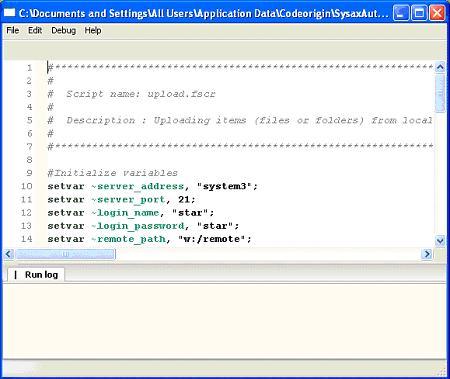Maximize the script editor window
The height and width of the screenshot is (379, 450).
[x=419, y=13]
